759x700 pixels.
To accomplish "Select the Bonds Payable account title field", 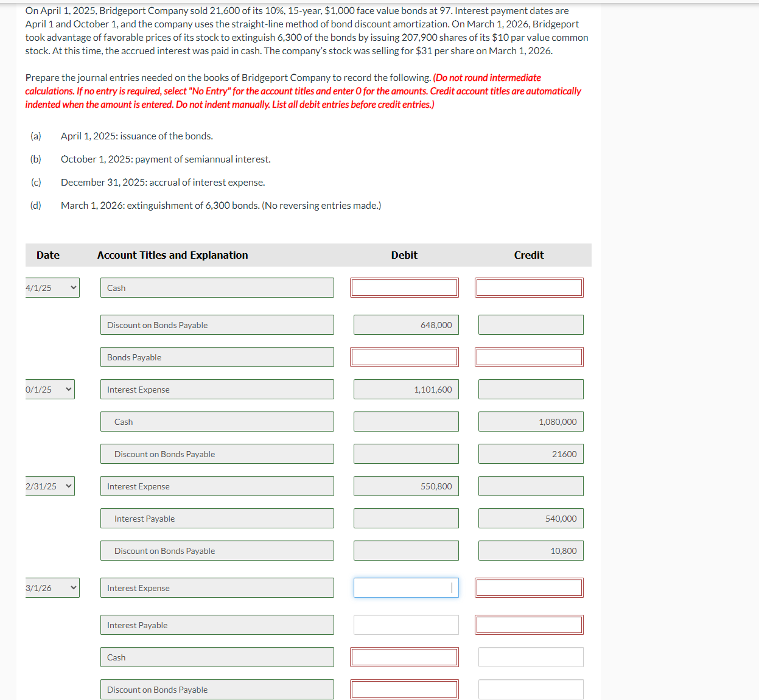I will pyautogui.click(x=217, y=357).
